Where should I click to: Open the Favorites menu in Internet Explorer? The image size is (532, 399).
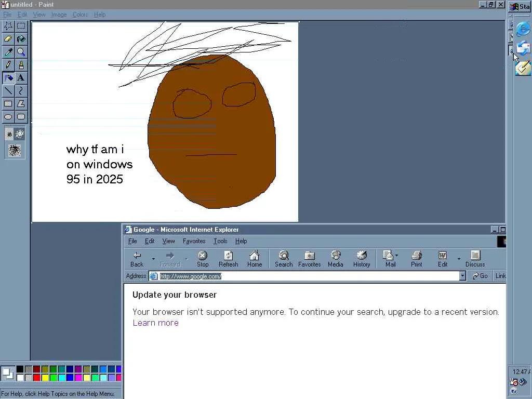coord(194,241)
